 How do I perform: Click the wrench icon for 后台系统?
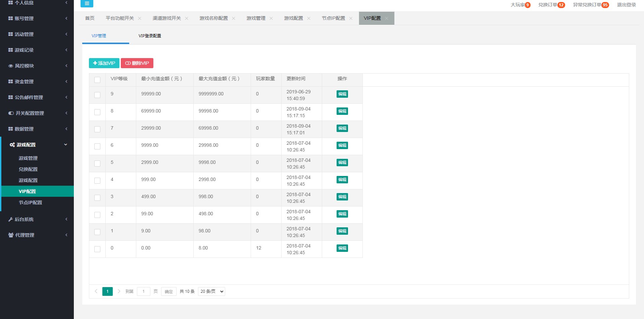click(x=11, y=219)
